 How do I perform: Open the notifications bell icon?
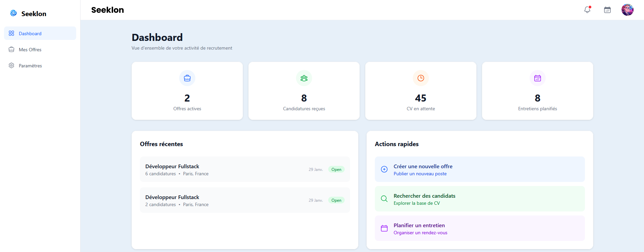pyautogui.click(x=587, y=10)
